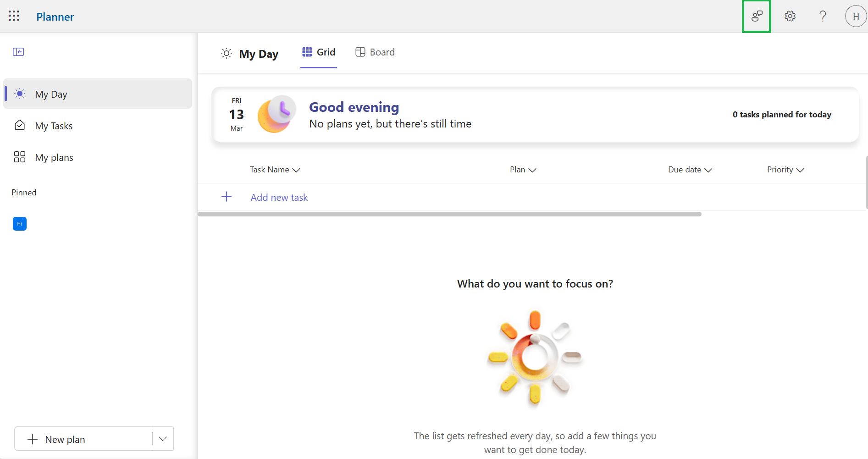Open the Help question mark
The height and width of the screenshot is (459, 868).
(x=823, y=17)
